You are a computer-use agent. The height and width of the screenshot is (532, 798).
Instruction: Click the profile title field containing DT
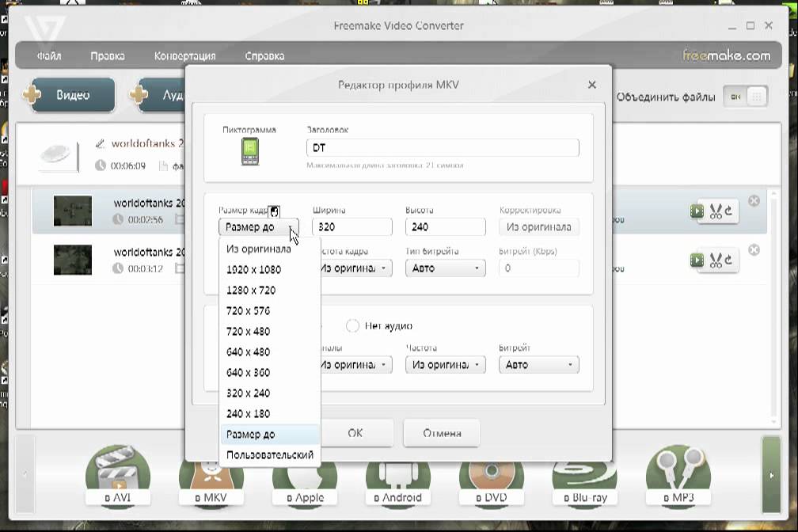point(443,147)
